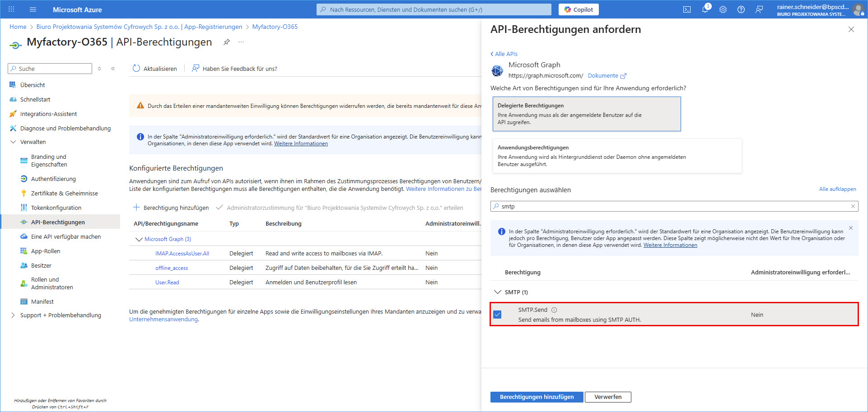Screen dimensions: 868x412
Task: Launch Cloud Shell from the header
Action: point(687,9)
